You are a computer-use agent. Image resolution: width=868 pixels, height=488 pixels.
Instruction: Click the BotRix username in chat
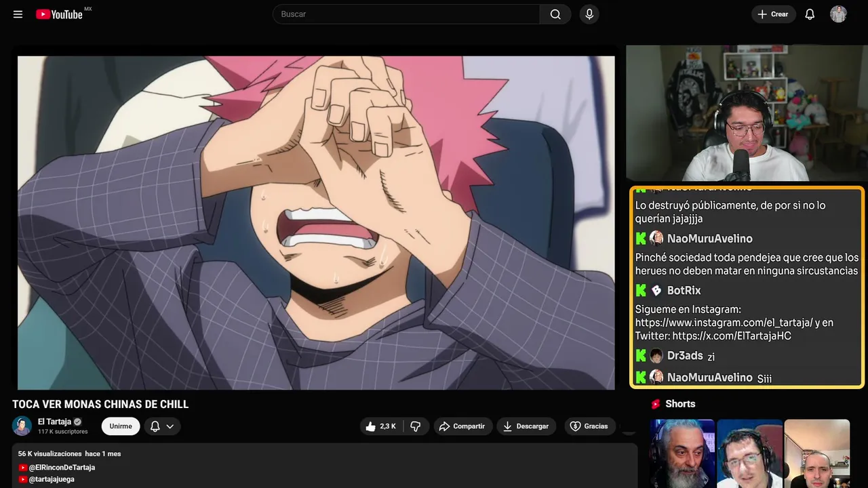[x=684, y=291]
